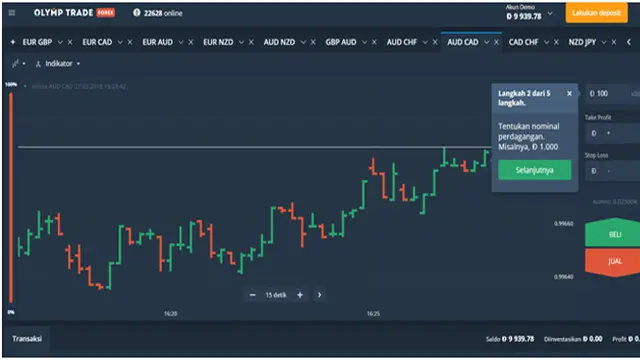Close the AUD CHF tab

[x=435, y=42]
